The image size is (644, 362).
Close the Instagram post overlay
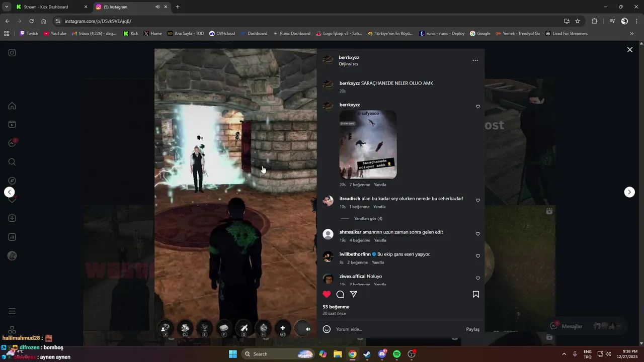point(629,50)
